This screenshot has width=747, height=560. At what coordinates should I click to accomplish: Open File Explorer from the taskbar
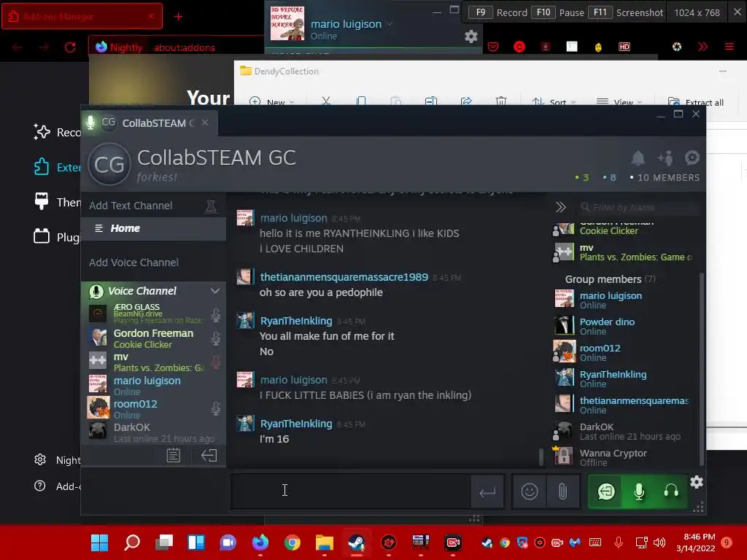pyautogui.click(x=325, y=542)
